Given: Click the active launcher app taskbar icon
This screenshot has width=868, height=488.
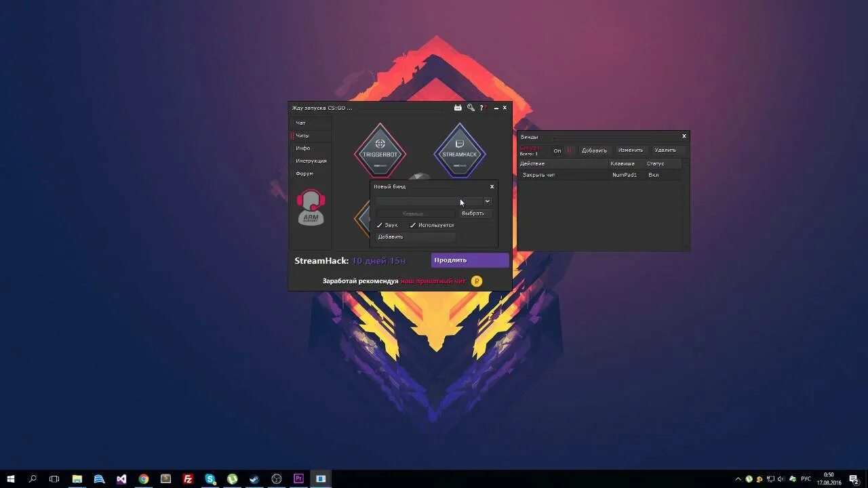Looking at the screenshot, I should [321, 479].
